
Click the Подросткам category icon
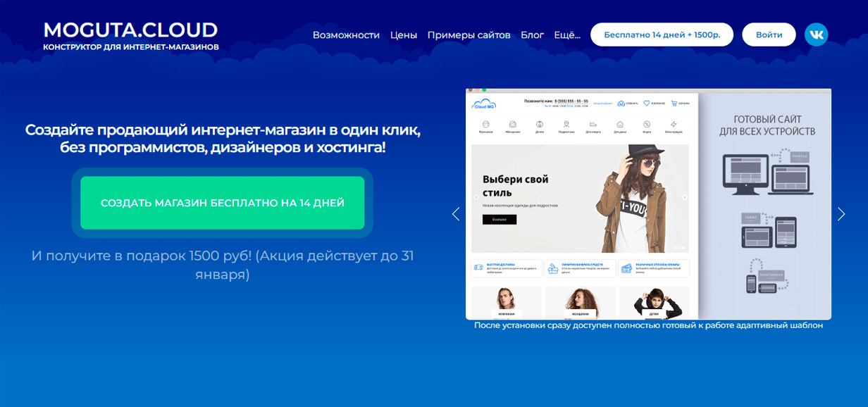click(x=567, y=123)
